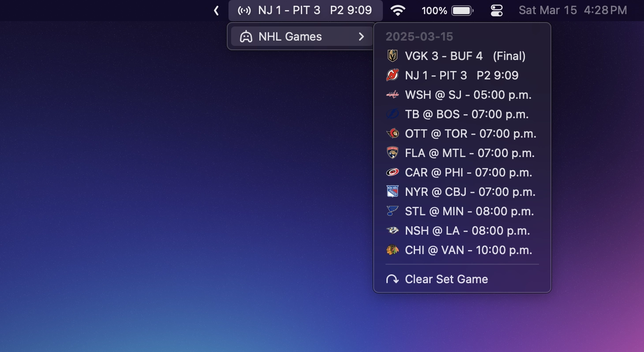
Task: Click the Florida Panthers logo icon
Action: [392, 153]
